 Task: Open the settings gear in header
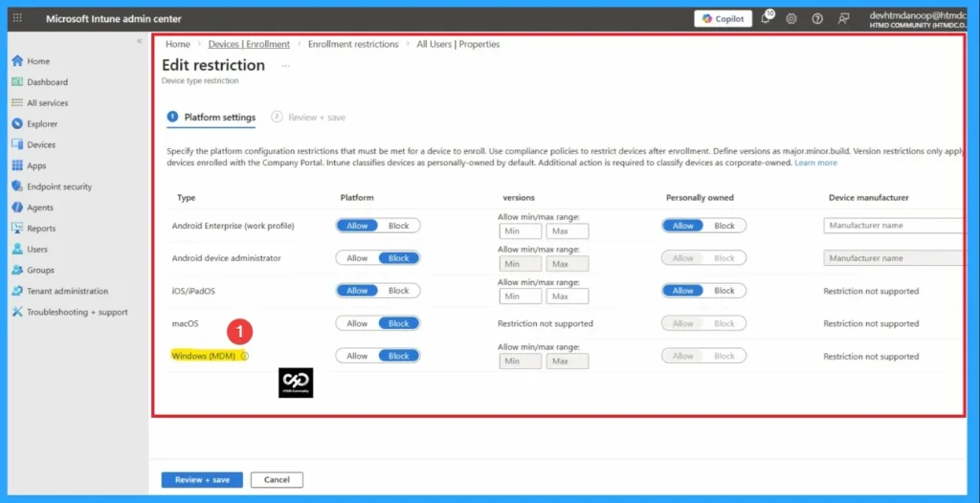click(x=791, y=19)
